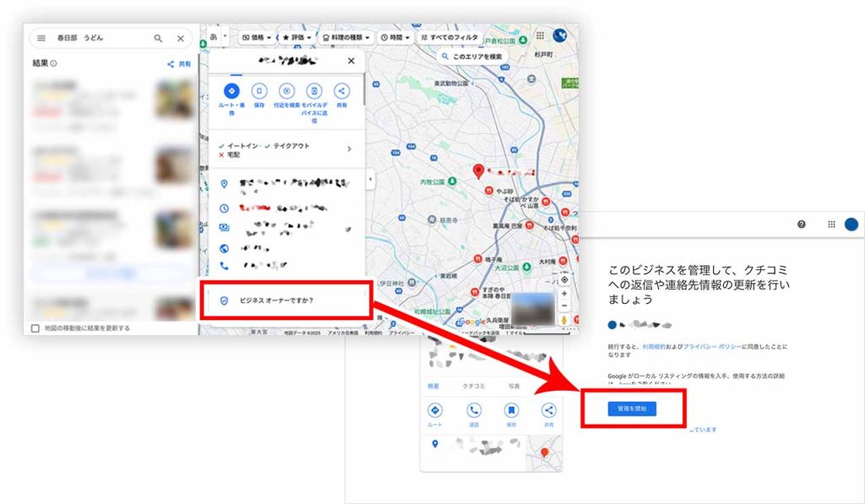Click the Street View pegman icon
Screen dimensions: 865x504
[564, 320]
